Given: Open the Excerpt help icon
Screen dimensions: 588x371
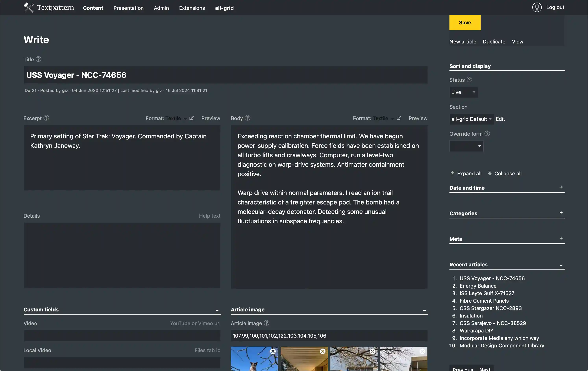Looking at the screenshot, I should click(x=46, y=118).
